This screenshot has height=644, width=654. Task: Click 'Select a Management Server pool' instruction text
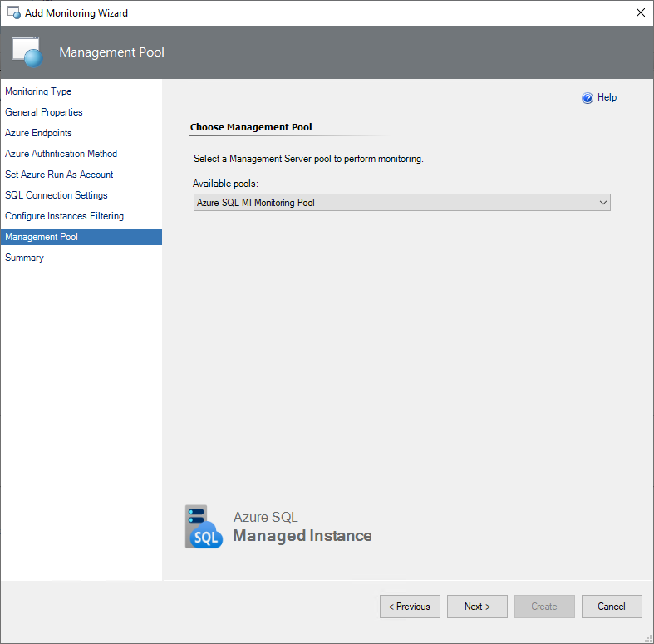pyautogui.click(x=308, y=159)
